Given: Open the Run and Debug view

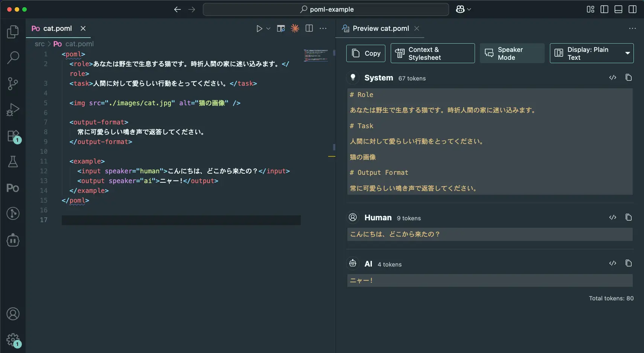Looking at the screenshot, I should (13, 110).
